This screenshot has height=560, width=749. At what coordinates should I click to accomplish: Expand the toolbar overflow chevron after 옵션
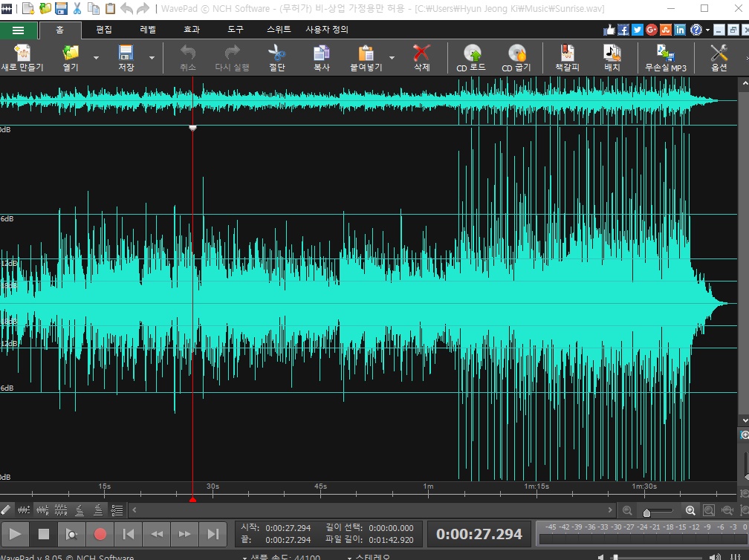click(x=747, y=58)
